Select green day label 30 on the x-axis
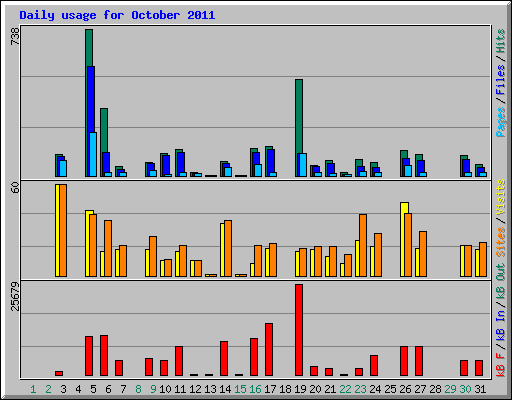The height and width of the screenshot is (400, 512). (465, 389)
